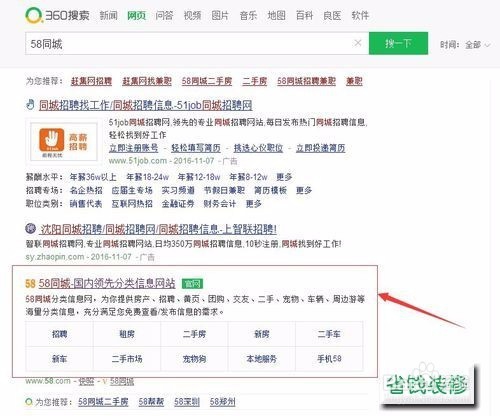Click the 360搜索 logo
The width and height of the screenshot is (500, 416).
pyautogui.click(x=58, y=15)
